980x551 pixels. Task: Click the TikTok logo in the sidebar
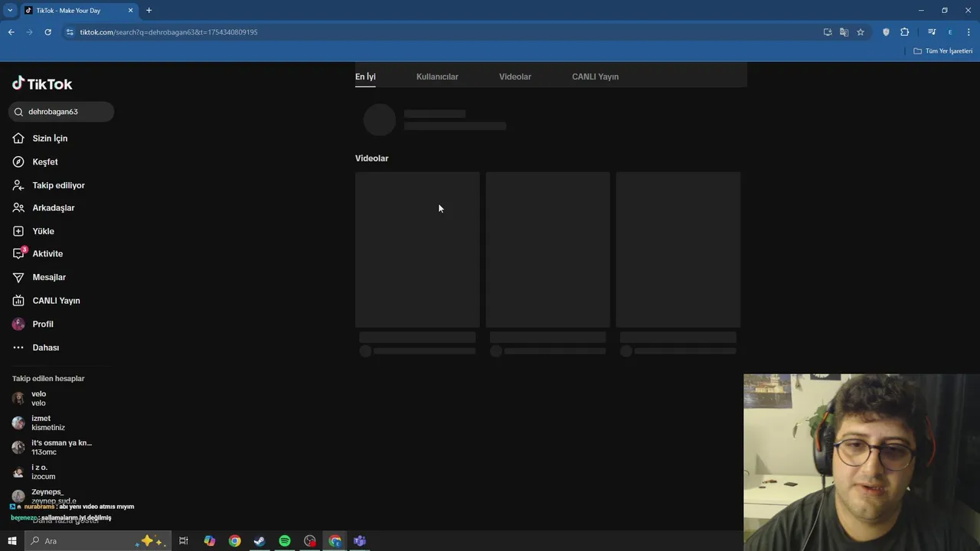42,83
